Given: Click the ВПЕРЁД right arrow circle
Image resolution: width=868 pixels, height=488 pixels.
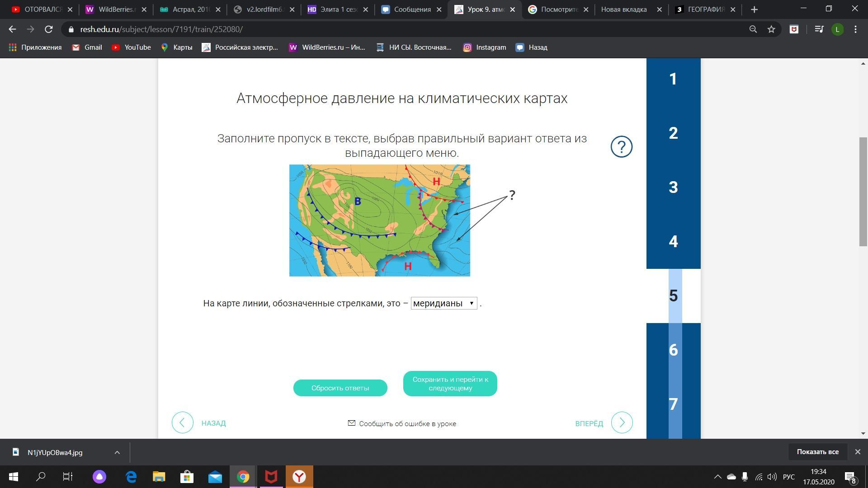Looking at the screenshot, I should [x=622, y=423].
